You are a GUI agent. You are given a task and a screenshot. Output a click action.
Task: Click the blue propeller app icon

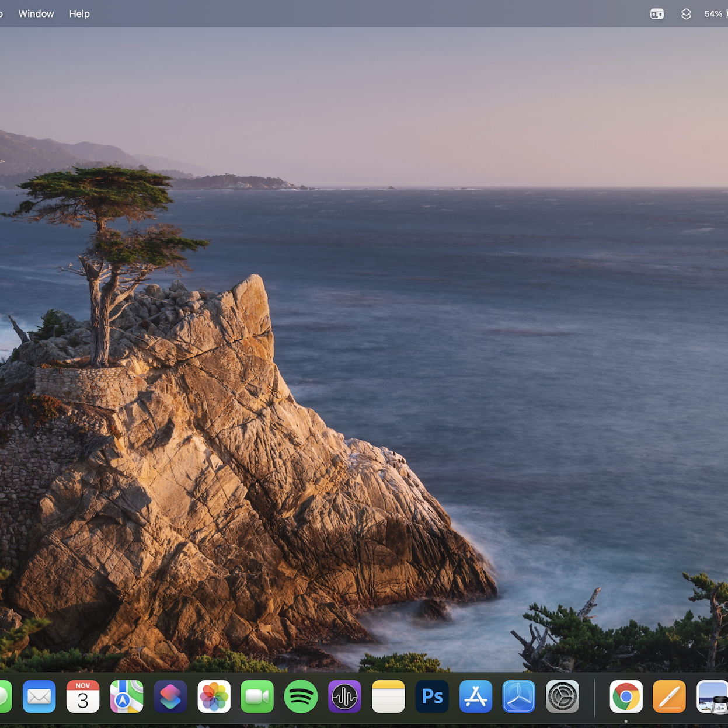pos(519,696)
